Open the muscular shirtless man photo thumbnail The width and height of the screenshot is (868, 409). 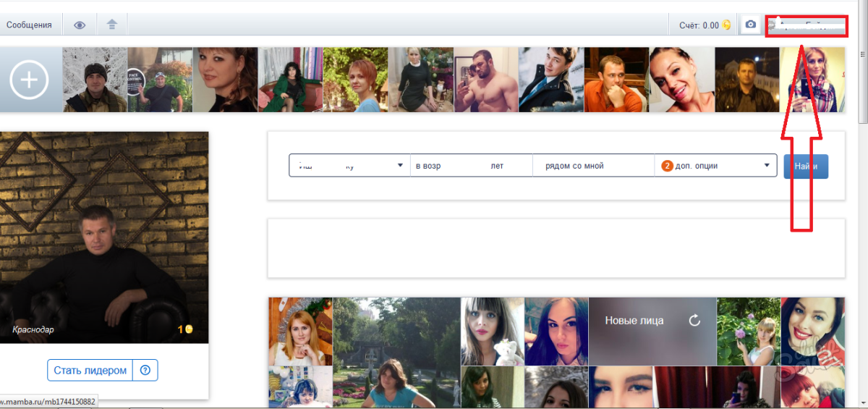click(486, 80)
